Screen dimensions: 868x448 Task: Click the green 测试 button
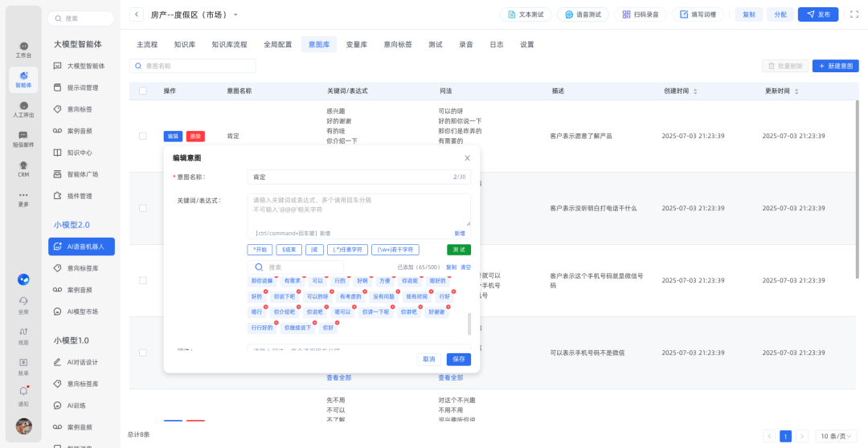pyautogui.click(x=459, y=250)
